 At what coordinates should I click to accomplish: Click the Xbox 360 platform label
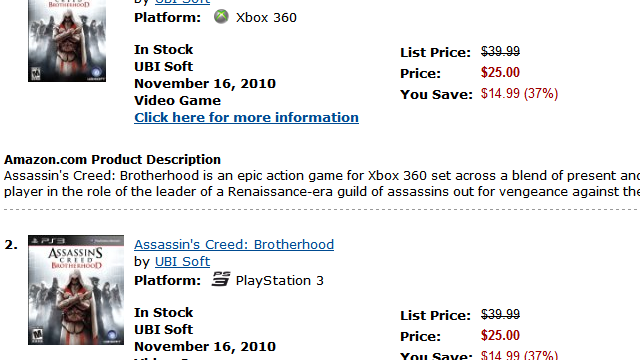coord(266,18)
